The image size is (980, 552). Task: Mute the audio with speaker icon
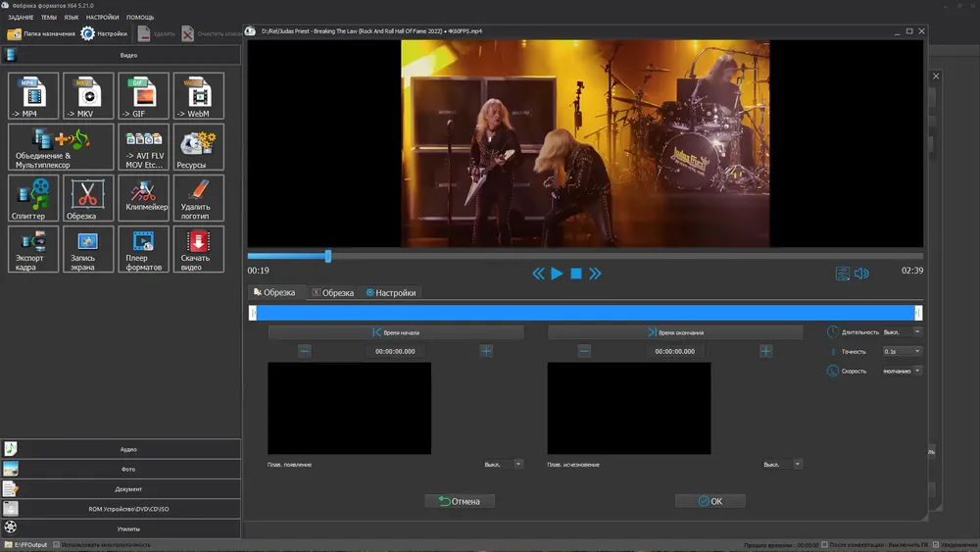click(861, 274)
